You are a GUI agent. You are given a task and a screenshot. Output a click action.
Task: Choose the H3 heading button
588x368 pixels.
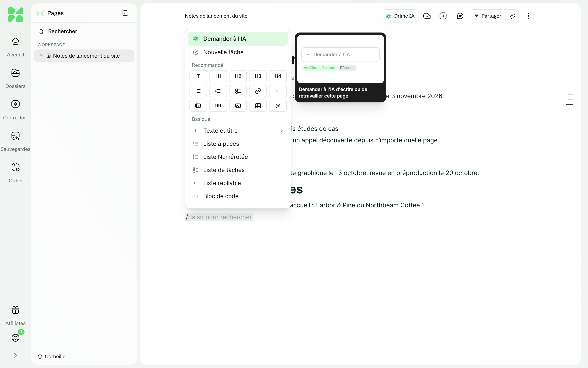[x=258, y=76]
